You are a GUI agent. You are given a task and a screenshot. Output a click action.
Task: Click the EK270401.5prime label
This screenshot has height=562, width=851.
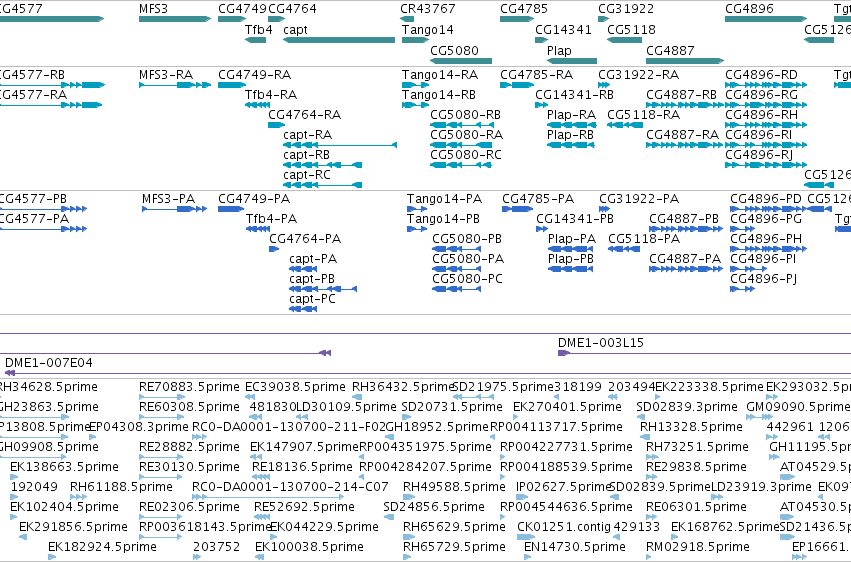(x=567, y=407)
